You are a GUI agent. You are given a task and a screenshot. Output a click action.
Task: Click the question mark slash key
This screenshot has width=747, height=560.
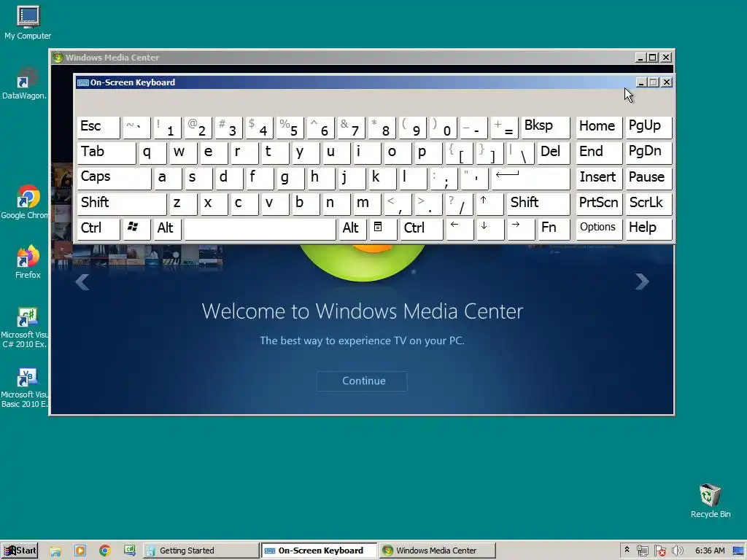pos(459,203)
